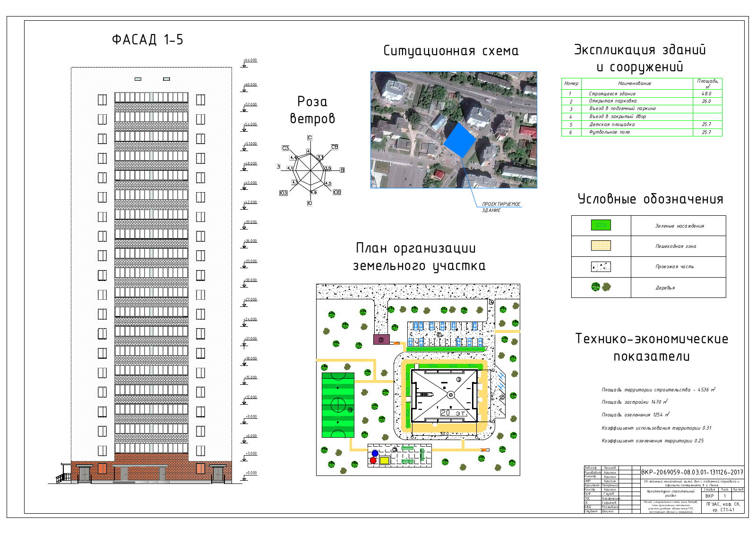Viewport: 756px width, 534px height.
Task: Click the 'План организации земельного участка' heading
Action: (x=419, y=257)
